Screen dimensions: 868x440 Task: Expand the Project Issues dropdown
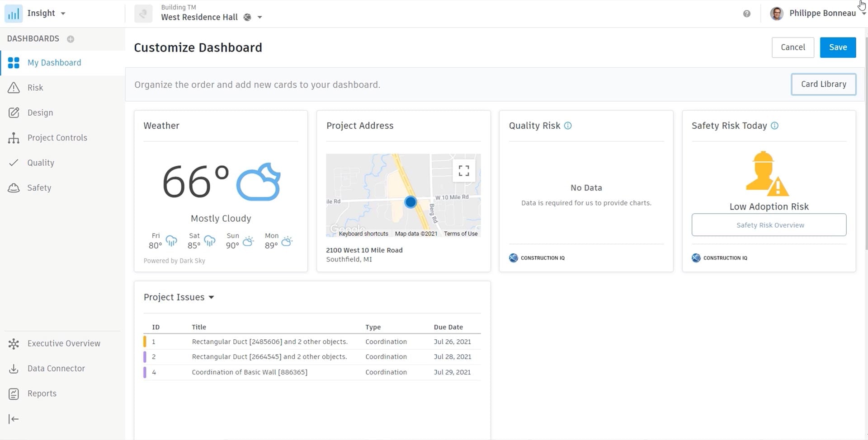pos(211,297)
